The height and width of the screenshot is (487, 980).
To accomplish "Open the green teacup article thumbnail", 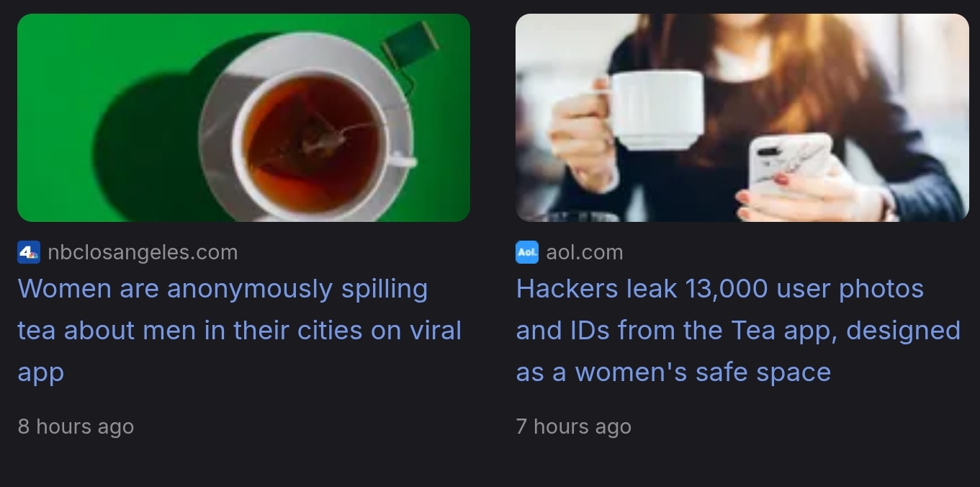I will click(243, 117).
